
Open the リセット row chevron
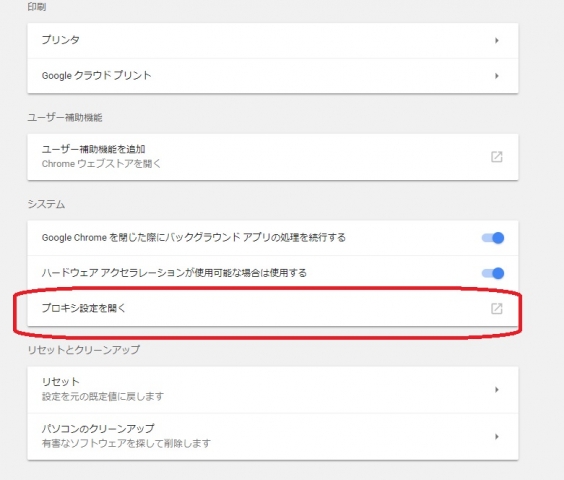(x=497, y=390)
